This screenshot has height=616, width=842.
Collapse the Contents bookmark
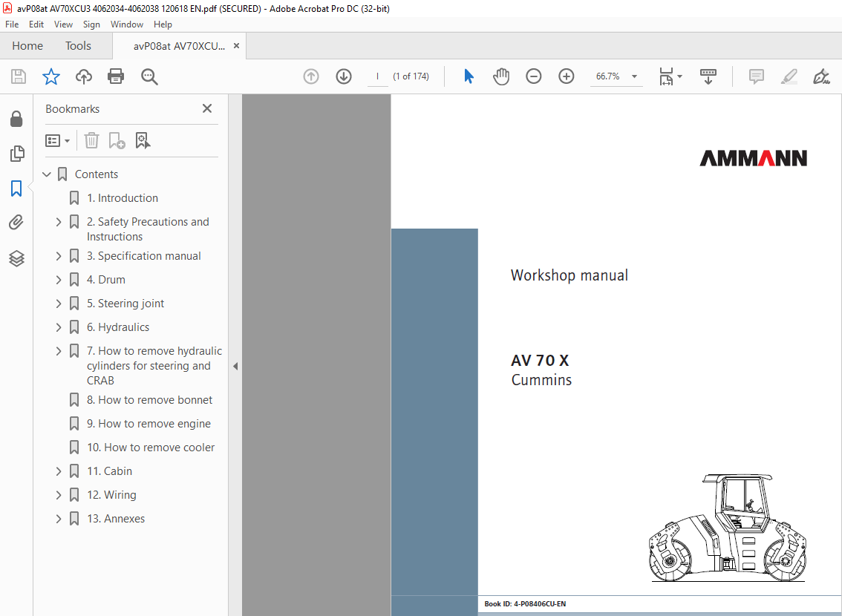(x=47, y=174)
